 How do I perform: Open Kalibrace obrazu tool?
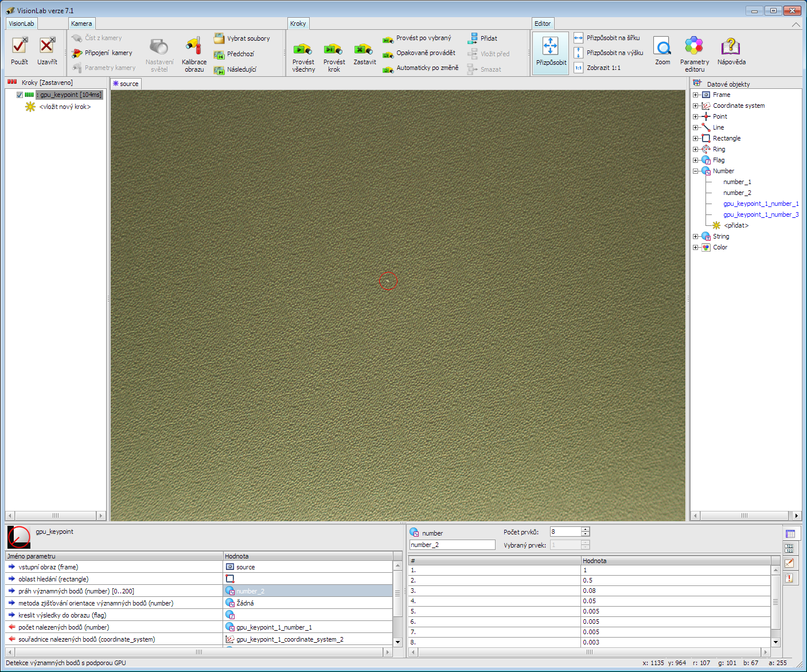(x=194, y=46)
